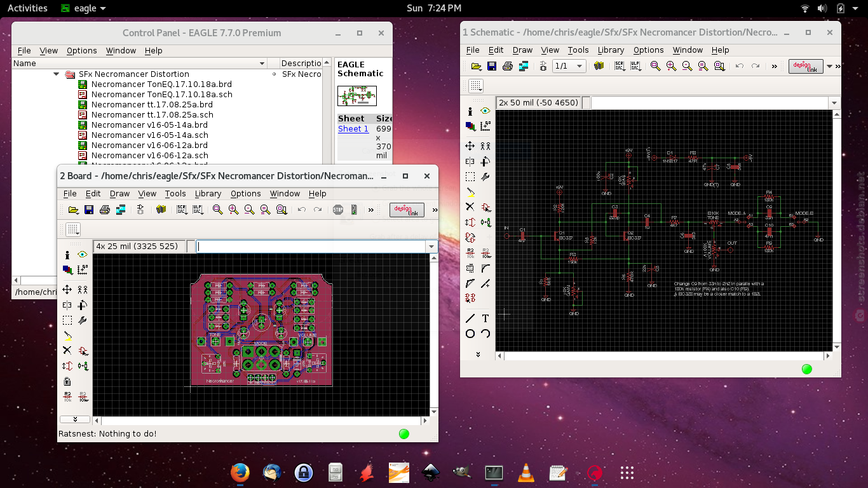Select Necromancer tt.17.08.25a.sch file

(x=153, y=114)
